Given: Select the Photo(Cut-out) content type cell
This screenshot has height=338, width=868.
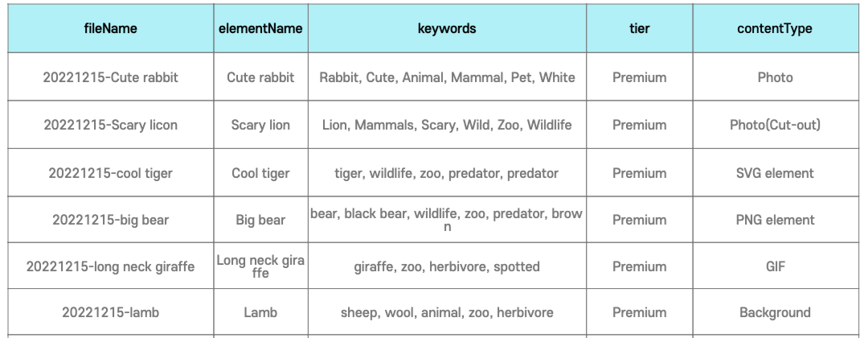Looking at the screenshot, I should click(x=775, y=125).
